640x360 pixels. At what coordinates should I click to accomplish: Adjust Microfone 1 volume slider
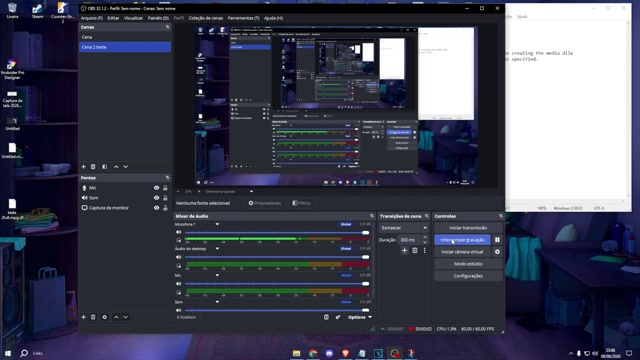[277, 233]
